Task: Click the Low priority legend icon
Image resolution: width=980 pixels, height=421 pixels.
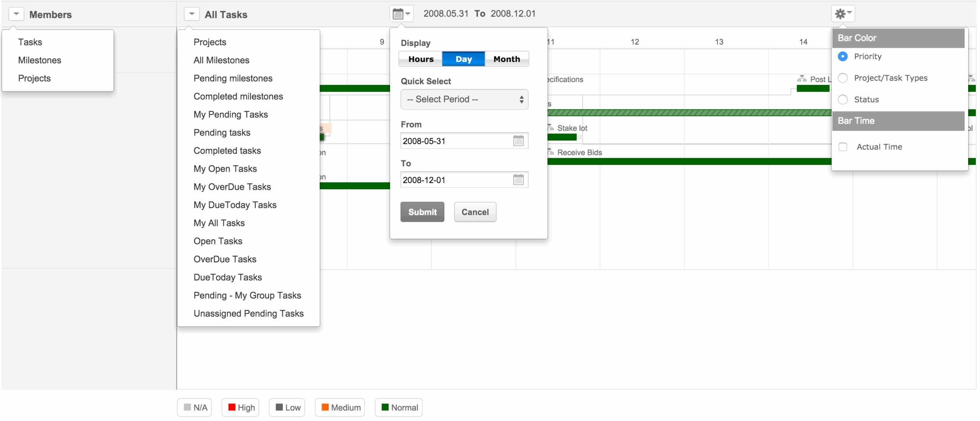Action: (279, 407)
